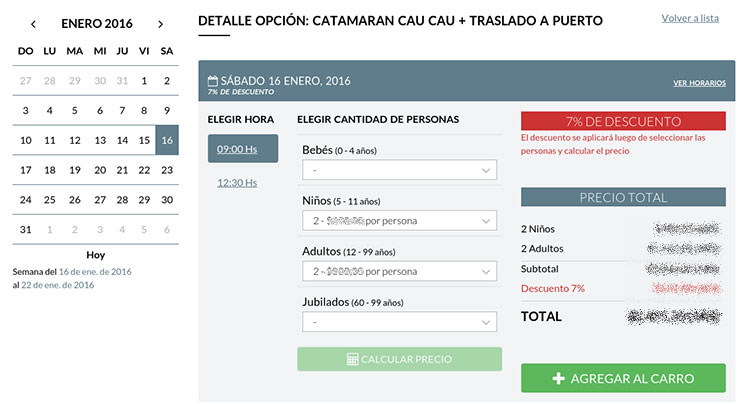Click the Calcular Precio button
The width and height of the screenshot is (750, 404).
[x=399, y=359]
